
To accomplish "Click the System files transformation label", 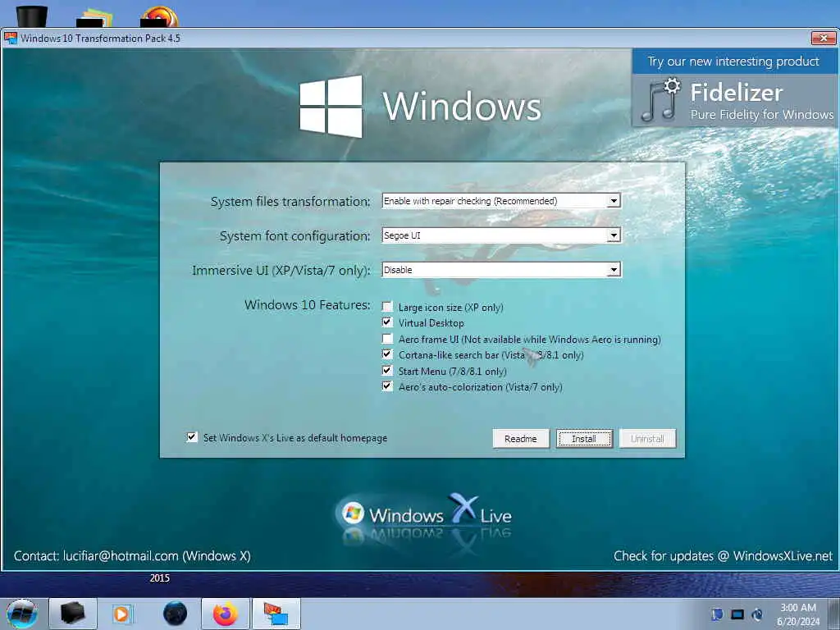I will pyautogui.click(x=290, y=202).
